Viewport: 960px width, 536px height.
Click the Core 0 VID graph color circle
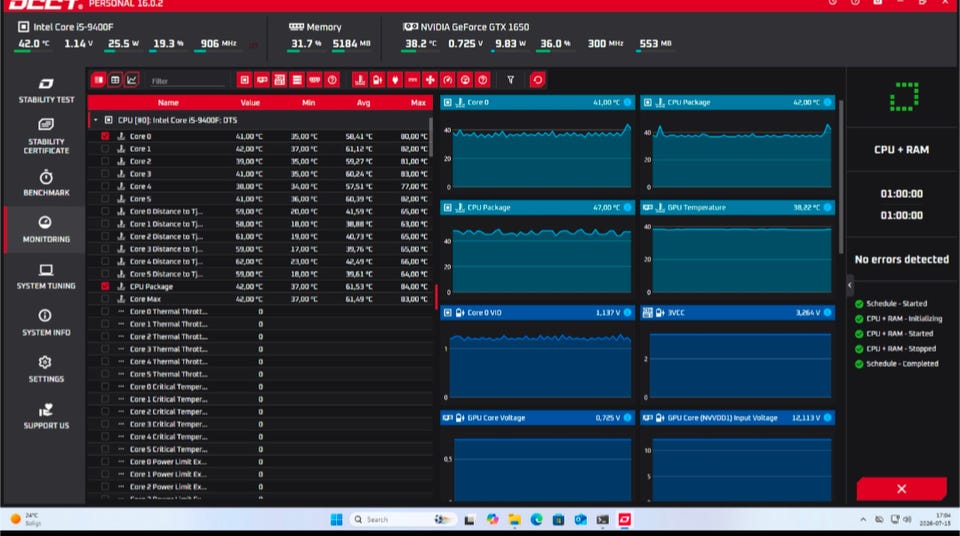[628, 312]
